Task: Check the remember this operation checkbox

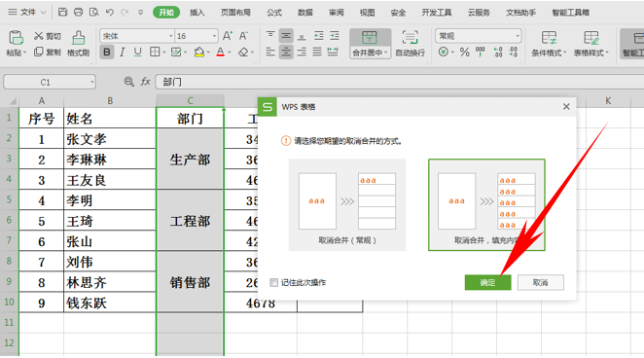Action: [274, 282]
